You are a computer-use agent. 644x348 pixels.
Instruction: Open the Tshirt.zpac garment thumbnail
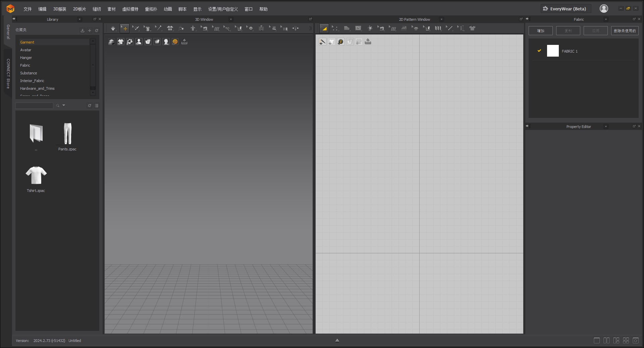click(36, 175)
